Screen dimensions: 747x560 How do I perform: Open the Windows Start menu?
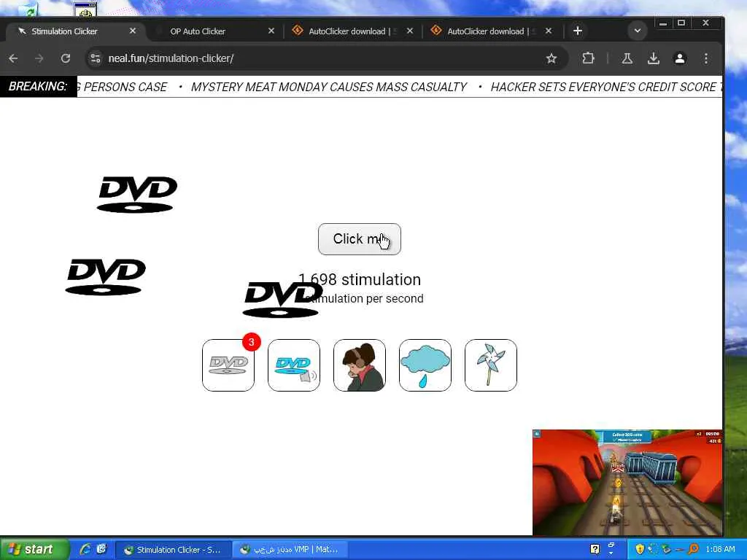[34, 549]
